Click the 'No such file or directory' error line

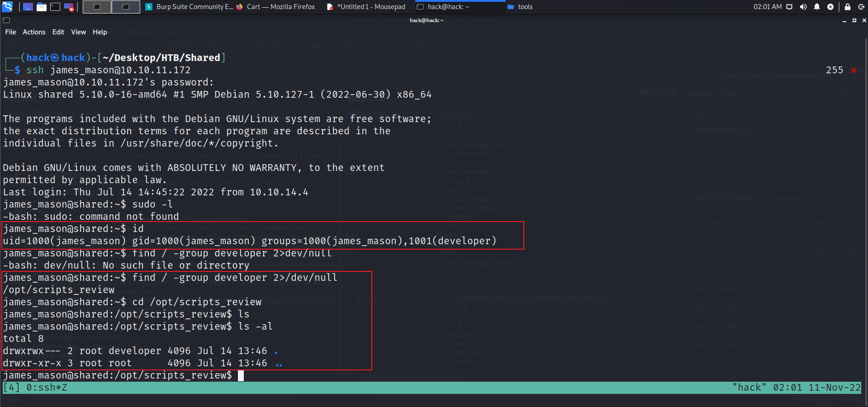click(x=126, y=265)
